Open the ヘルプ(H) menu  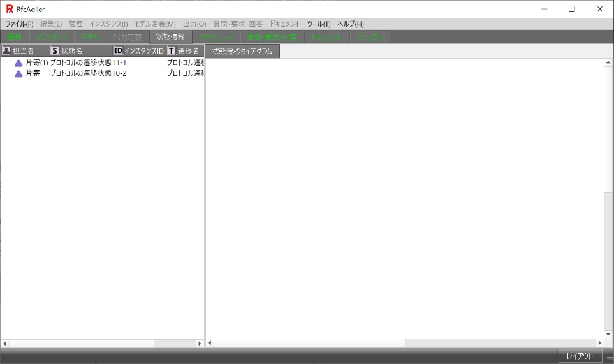(x=351, y=24)
